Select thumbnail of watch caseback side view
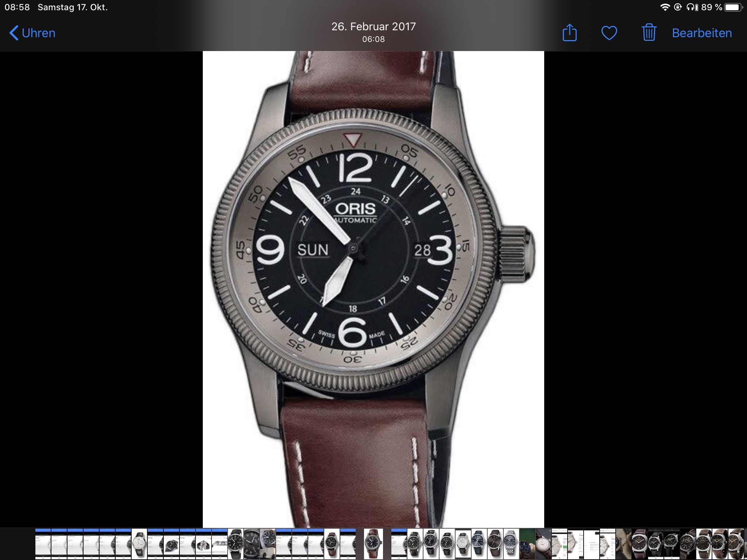The width and height of the screenshot is (747, 560). pyautogui.click(x=220, y=544)
